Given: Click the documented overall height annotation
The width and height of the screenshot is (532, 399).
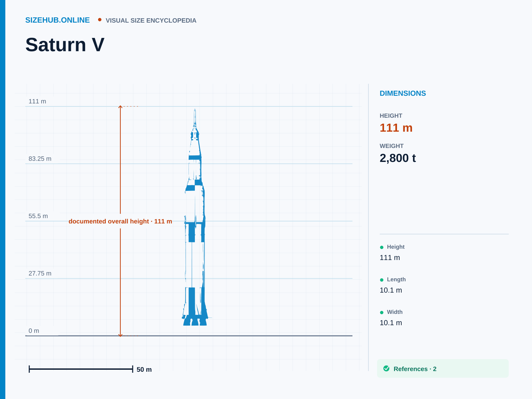Looking at the screenshot, I should [120, 221].
